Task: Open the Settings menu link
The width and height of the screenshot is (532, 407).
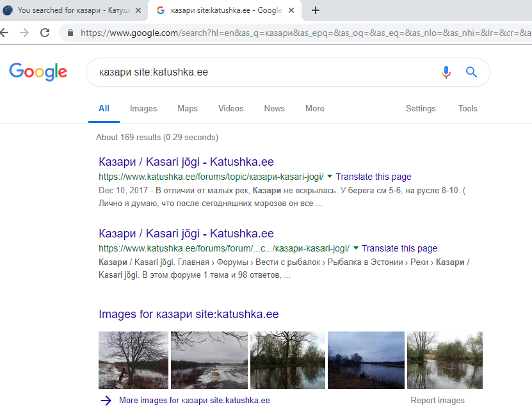Action: tap(421, 109)
